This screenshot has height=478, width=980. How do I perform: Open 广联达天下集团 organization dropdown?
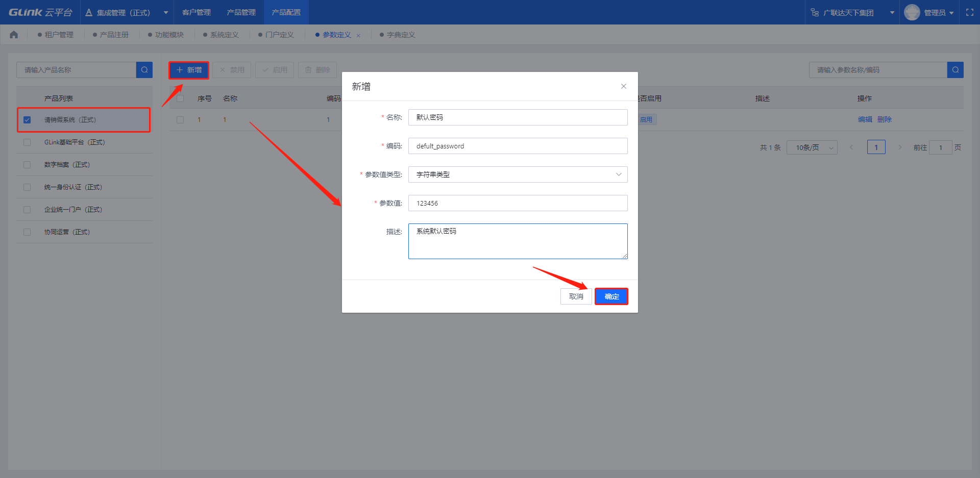852,12
